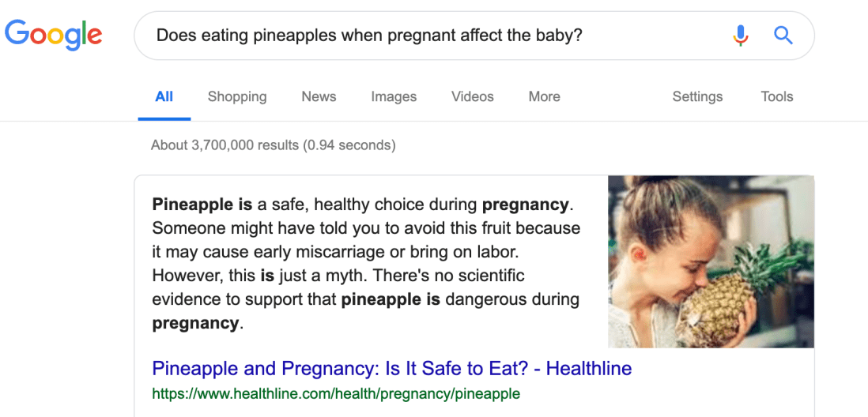Select the All results tab

pyautogui.click(x=164, y=96)
